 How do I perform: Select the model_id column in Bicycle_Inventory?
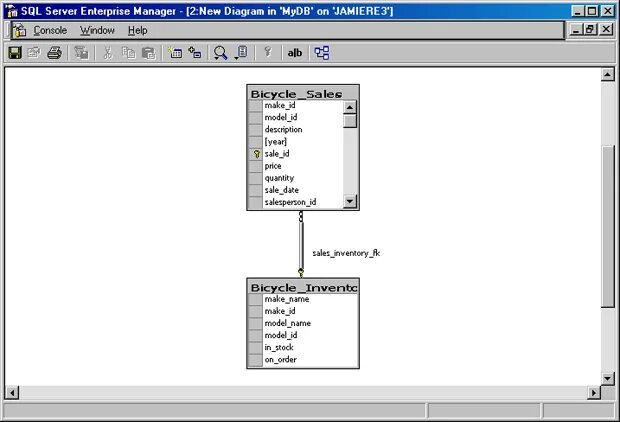tap(281, 335)
